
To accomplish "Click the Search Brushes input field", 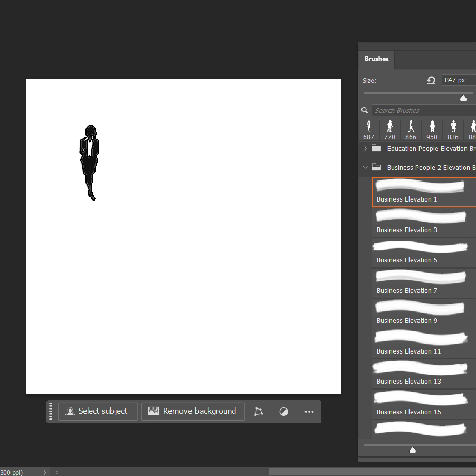I will (x=422, y=110).
